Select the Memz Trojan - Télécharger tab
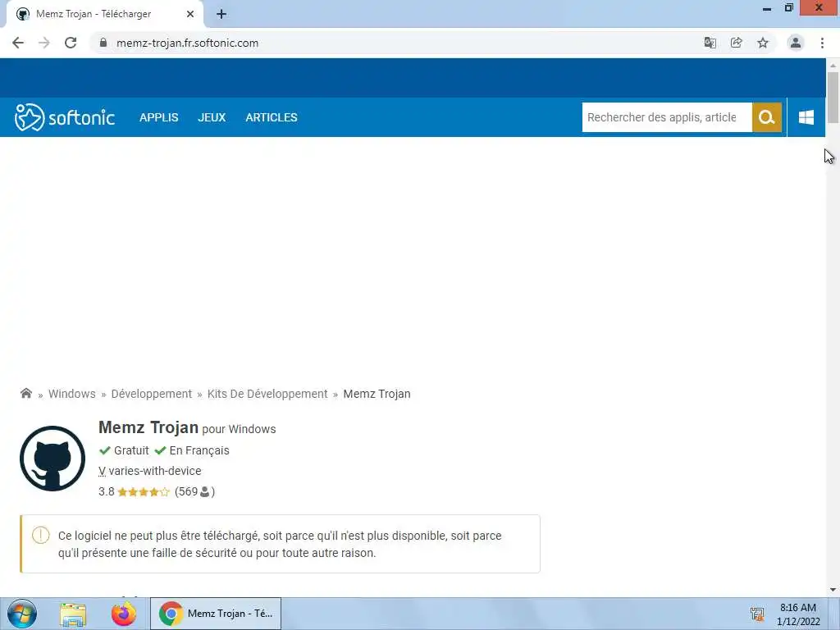Image resolution: width=840 pixels, height=630 pixels. point(104,14)
